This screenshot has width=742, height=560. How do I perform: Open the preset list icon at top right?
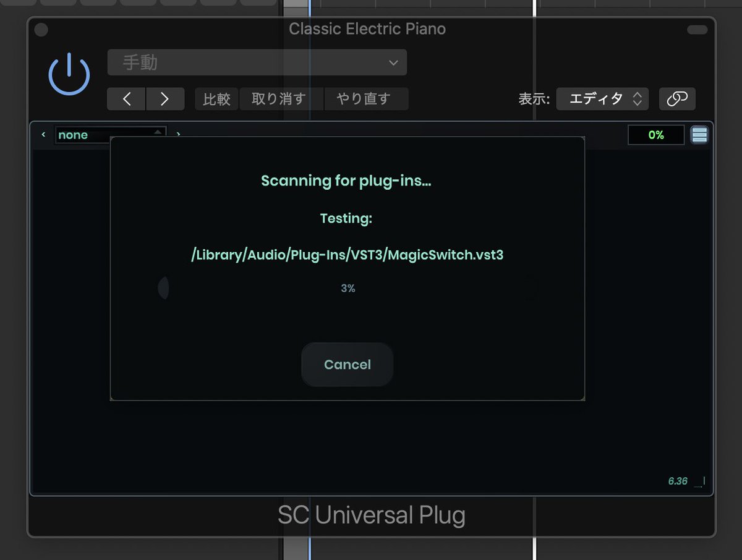pos(699,135)
